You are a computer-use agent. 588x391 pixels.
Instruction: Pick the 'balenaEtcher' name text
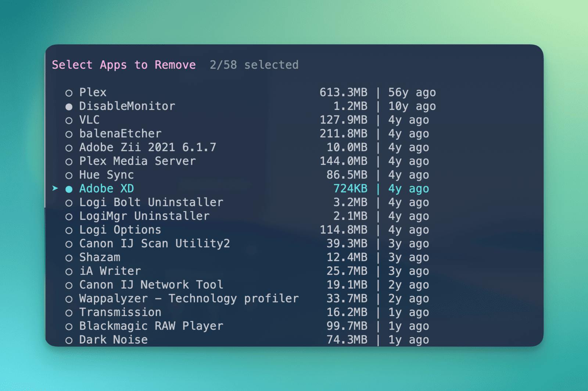pyautogui.click(x=121, y=133)
